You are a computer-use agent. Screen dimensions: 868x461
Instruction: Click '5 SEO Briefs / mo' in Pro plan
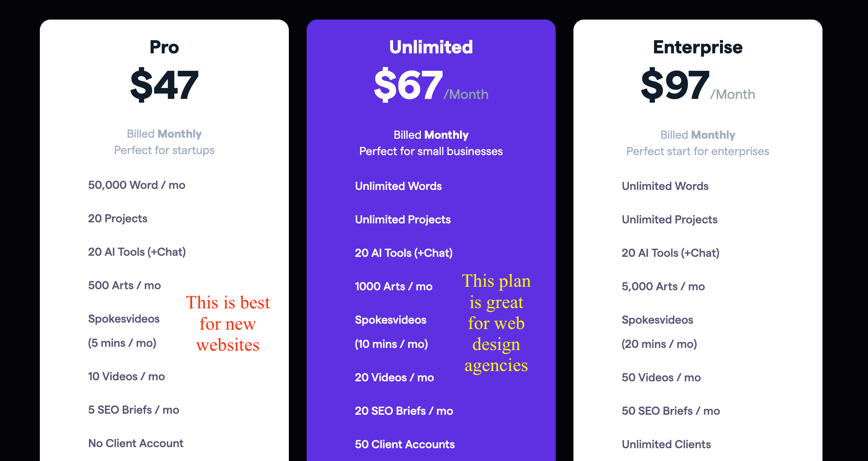[x=133, y=410]
